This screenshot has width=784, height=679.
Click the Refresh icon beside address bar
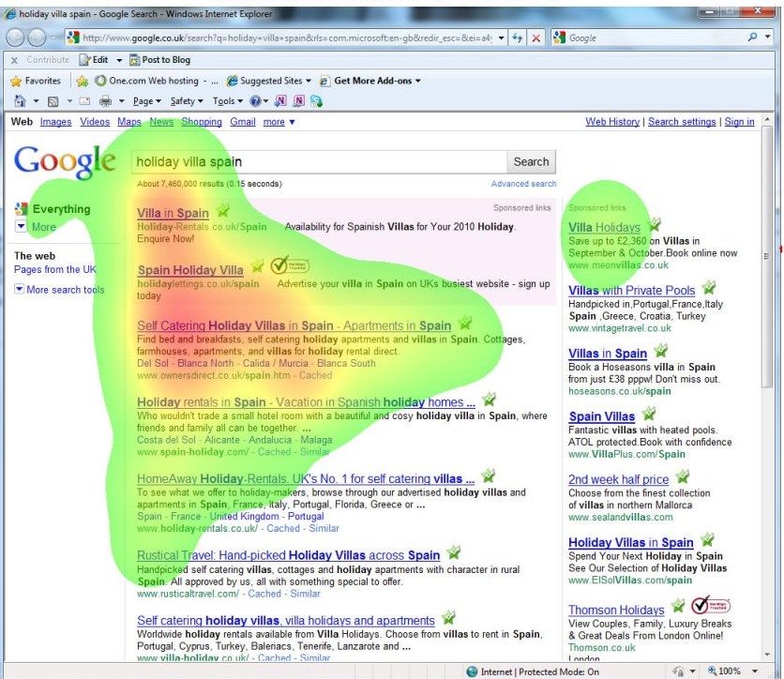coord(518,38)
